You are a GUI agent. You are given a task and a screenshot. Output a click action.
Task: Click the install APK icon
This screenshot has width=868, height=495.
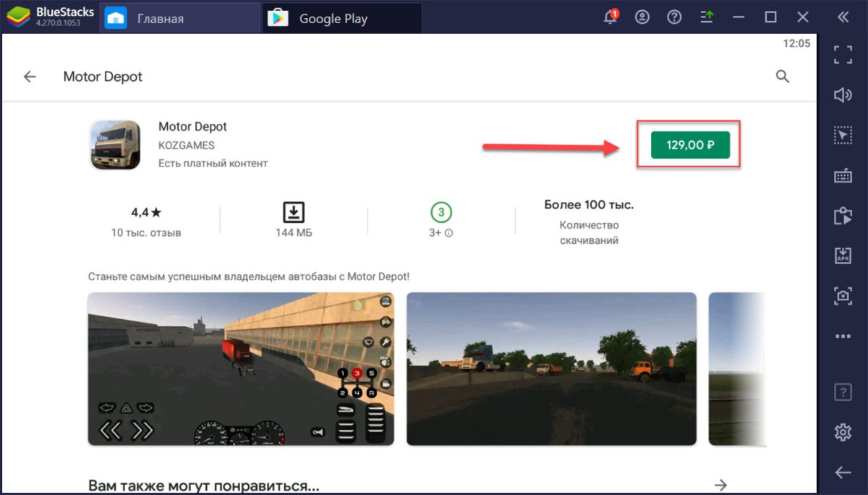(x=843, y=255)
